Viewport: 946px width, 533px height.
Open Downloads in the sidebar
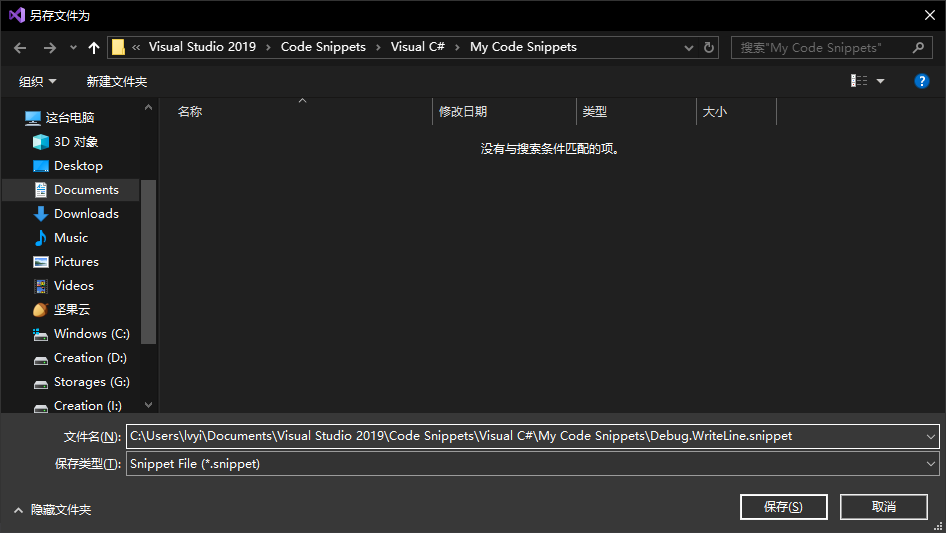pyautogui.click(x=86, y=214)
